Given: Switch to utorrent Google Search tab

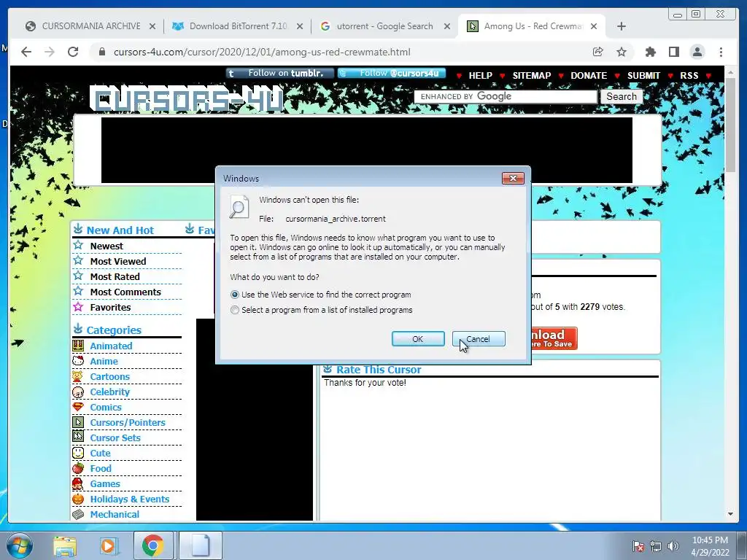Looking at the screenshot, I should pos(384,26).
